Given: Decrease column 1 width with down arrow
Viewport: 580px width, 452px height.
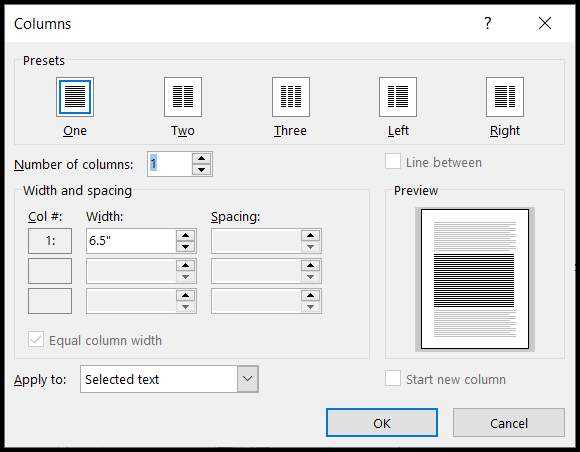Looking at the screenshot, I should tap(186, 247).
